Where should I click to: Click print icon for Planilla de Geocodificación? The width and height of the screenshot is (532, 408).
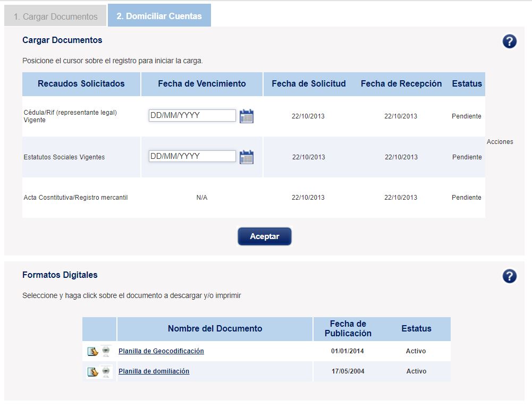coord(106,351)
